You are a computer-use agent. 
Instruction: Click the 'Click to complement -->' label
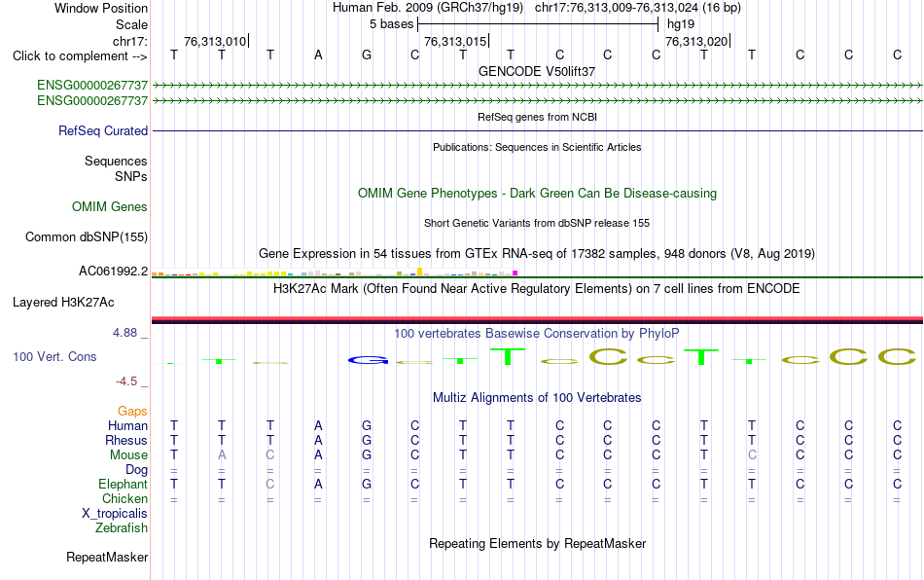click(80, 56)
